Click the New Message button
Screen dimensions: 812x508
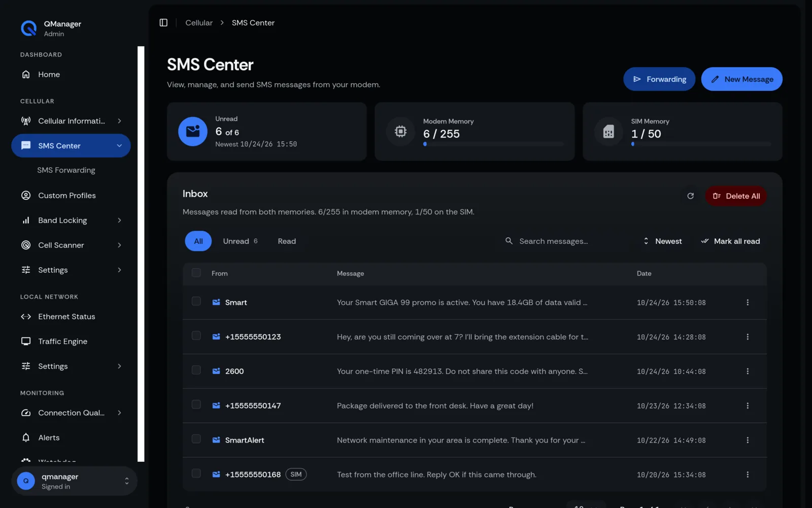pyautogui.click(x=741, y=79)
